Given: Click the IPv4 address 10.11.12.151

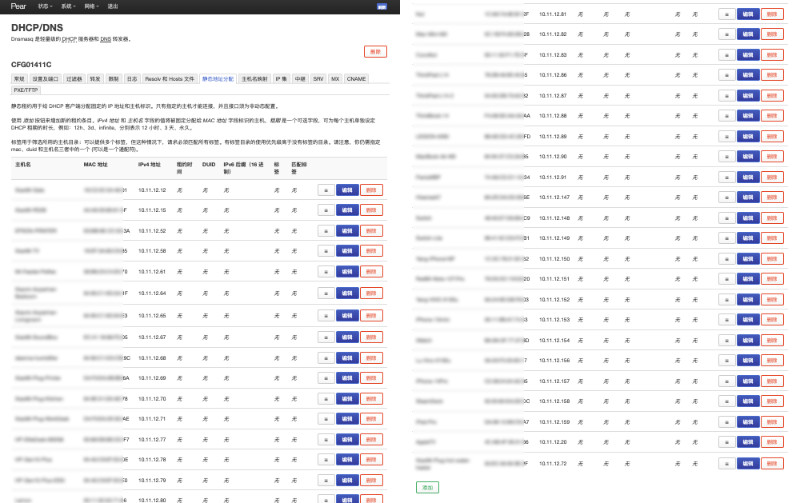Looking at the screenshot, I should coord(554,279).
